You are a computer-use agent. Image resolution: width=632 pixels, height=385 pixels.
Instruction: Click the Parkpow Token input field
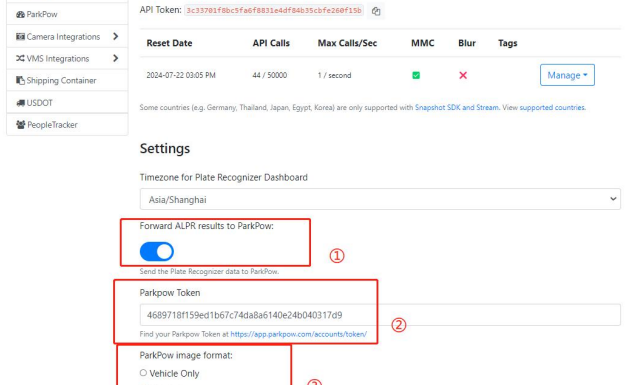[380, 315]
